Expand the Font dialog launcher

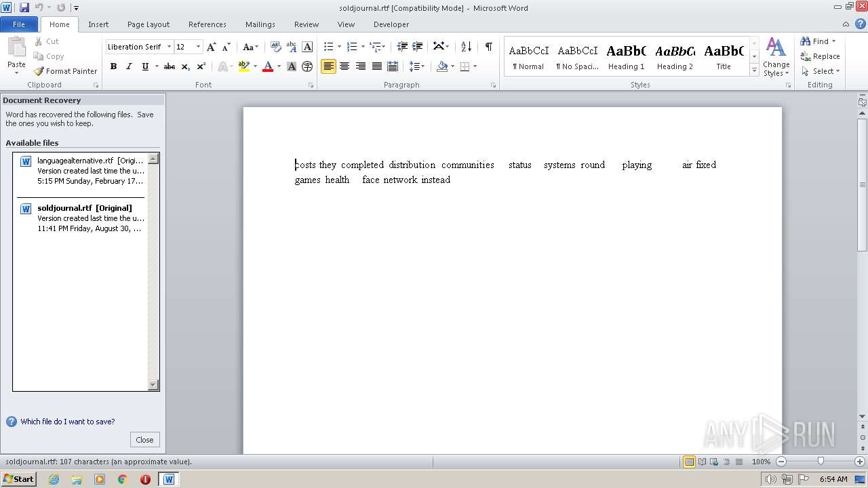311,85
